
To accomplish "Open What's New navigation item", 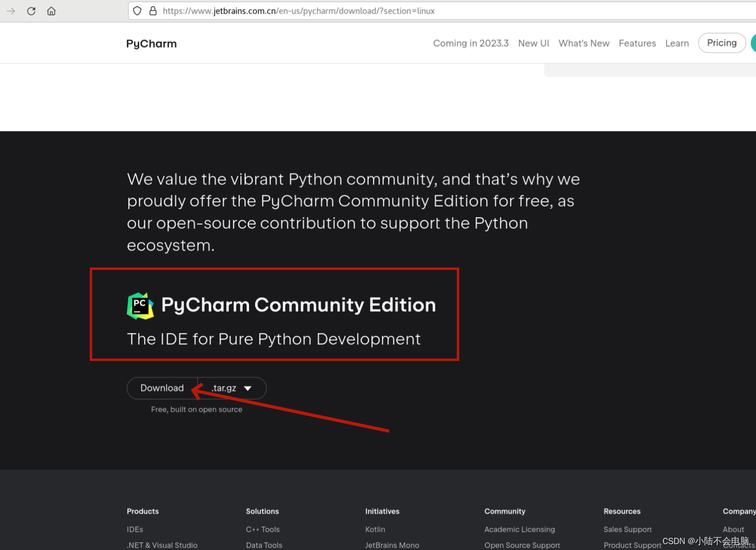I will pos(584,43).
